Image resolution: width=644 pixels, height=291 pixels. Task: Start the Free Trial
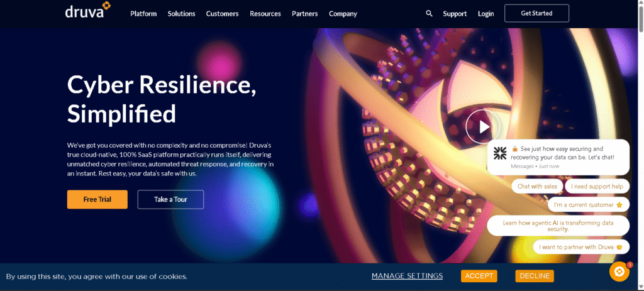point(97,199)
